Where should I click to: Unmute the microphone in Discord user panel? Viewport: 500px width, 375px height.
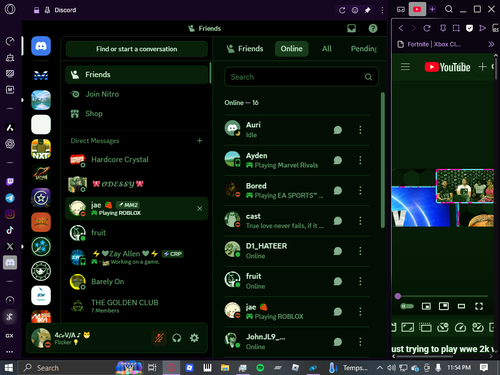click(159, 338)
